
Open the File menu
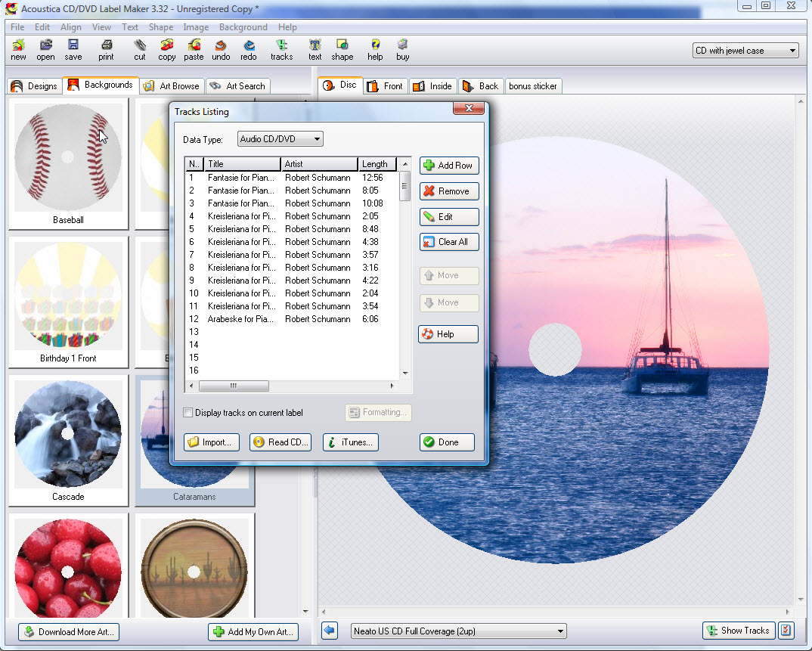(17, 27)
